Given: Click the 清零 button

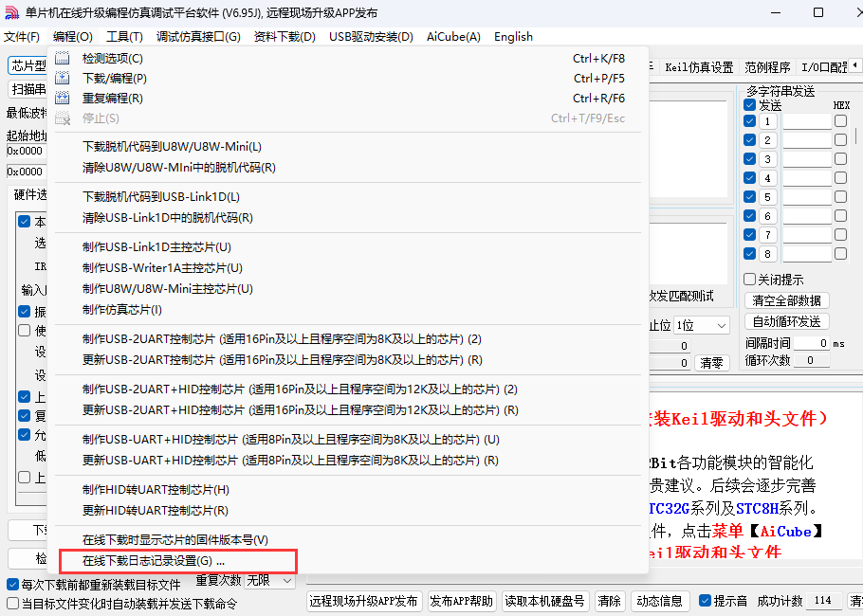Looking at the screenshot, I should tap(711, 362).
